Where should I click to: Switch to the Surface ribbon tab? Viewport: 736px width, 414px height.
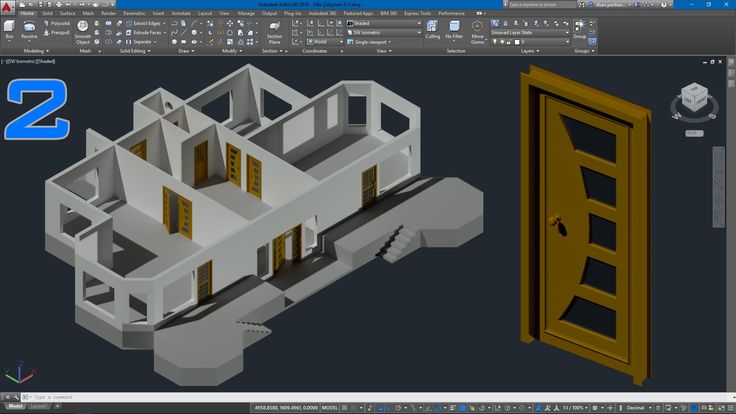(x=68, y=14)
